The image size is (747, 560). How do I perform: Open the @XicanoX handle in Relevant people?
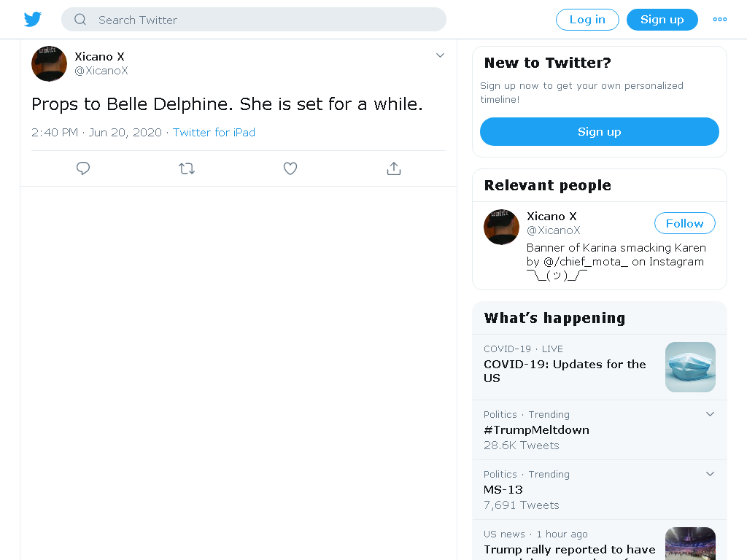coord(553,230)
